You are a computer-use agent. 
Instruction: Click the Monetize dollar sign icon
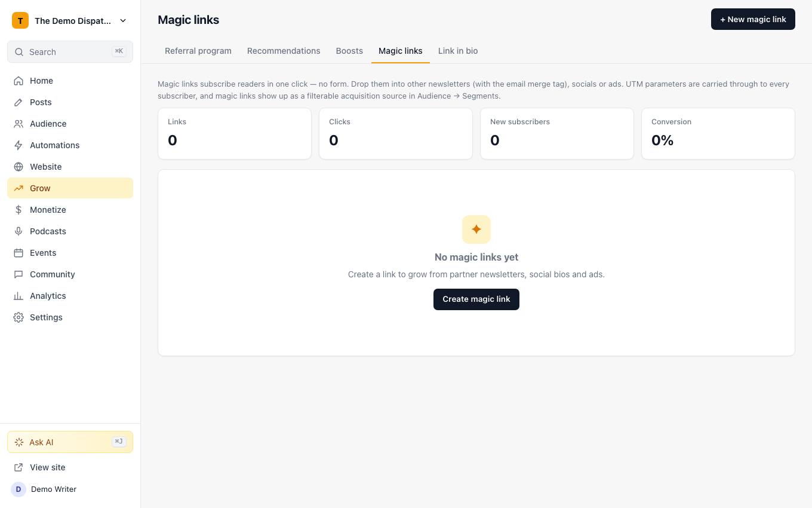(x=19, y=210)
